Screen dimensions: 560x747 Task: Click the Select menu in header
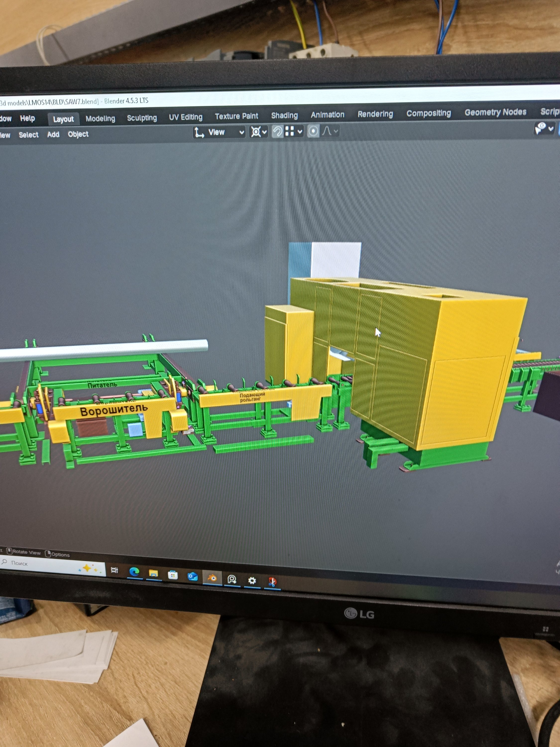coord(28,135)
